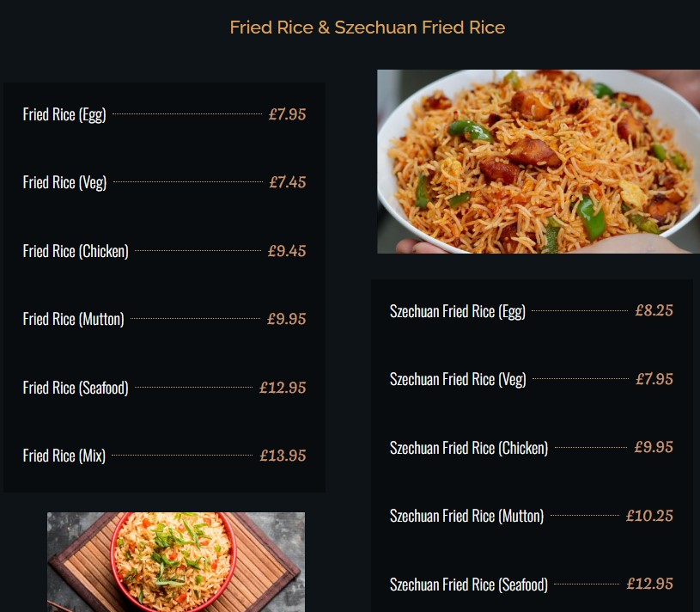The width and height of the screenshot is (700, 612).
Task: Click the £12.95 Fried Rice (Seafood) price
Action: 283,388
